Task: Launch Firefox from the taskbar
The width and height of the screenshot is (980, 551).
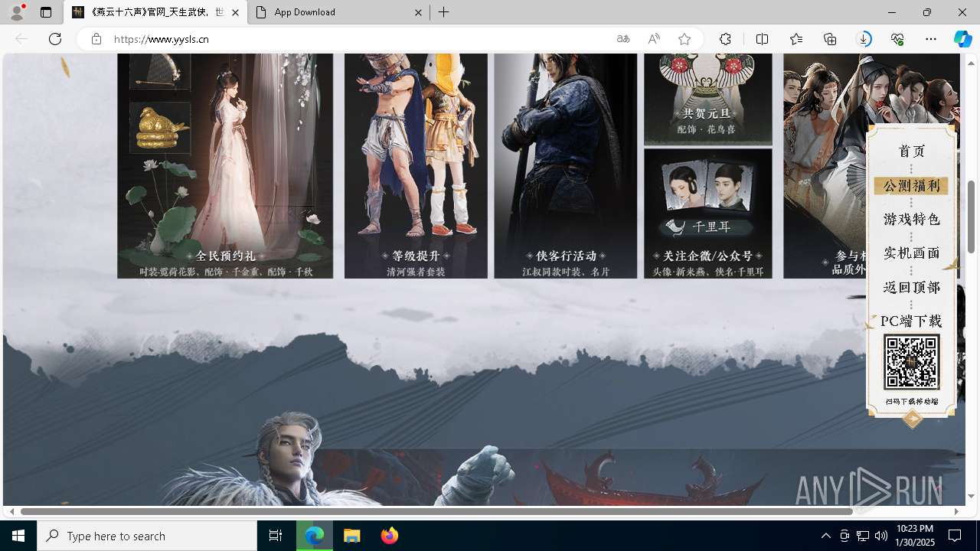Action: pyautogui.click(x=389, y=536)
